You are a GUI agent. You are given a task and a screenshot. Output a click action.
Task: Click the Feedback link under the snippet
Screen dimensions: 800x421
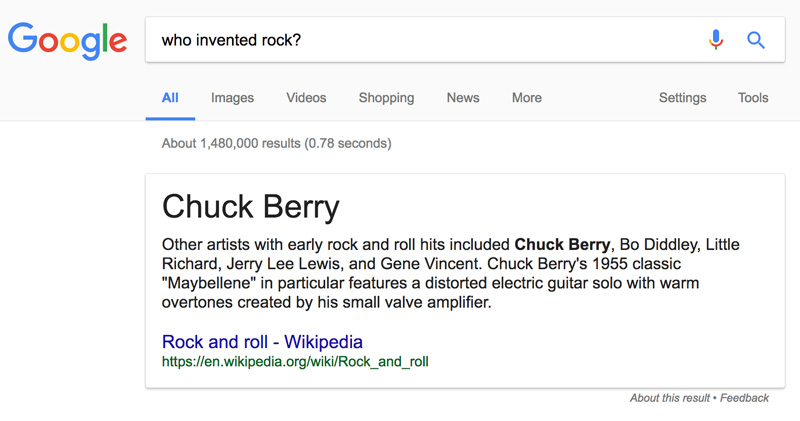point(743,398)
